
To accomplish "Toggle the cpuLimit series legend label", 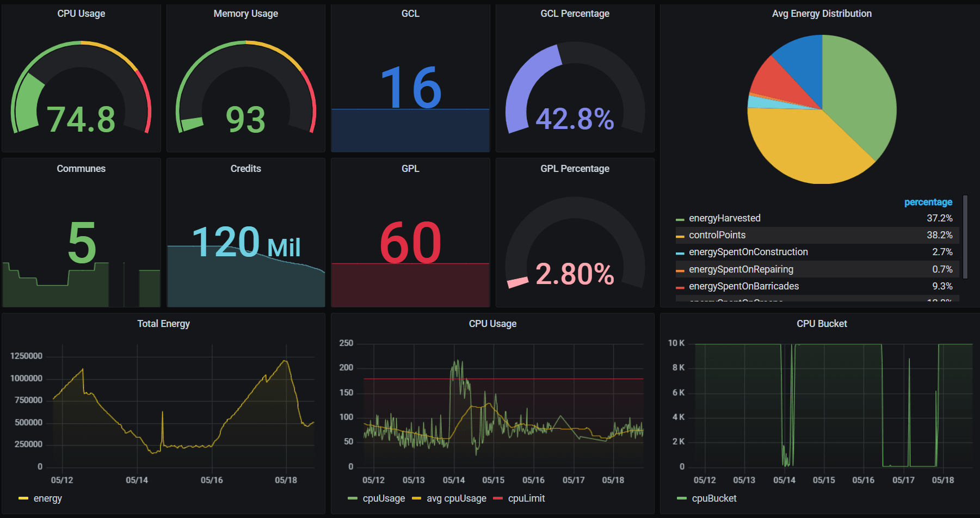I will coord(526,498).
